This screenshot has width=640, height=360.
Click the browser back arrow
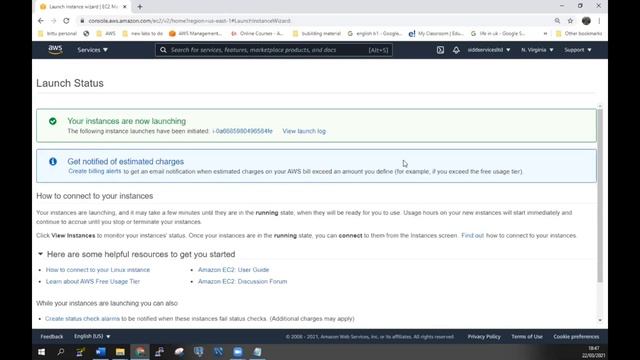(x=40, y=21)
